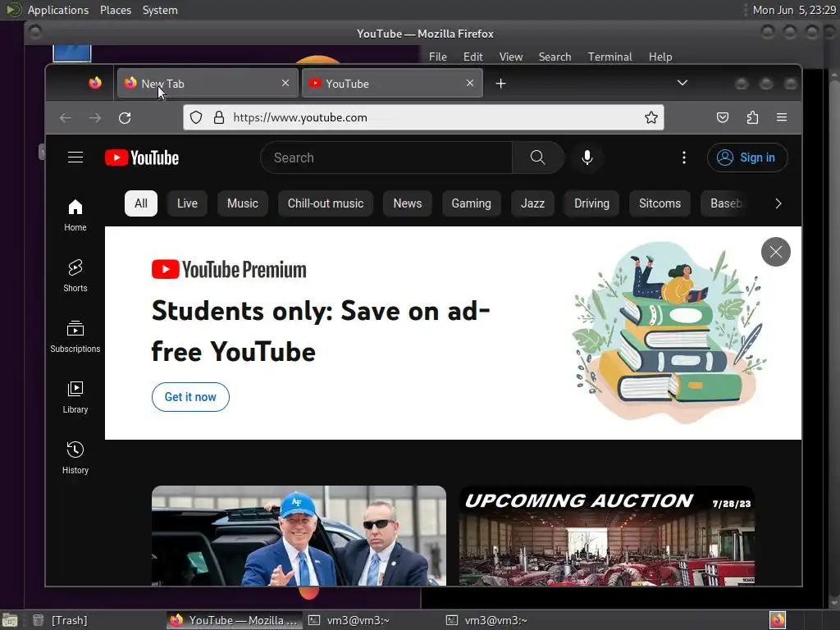This screenshot has height=630, width=840.
Task: Save page to Pocket
Action: [x=723, y=117]
